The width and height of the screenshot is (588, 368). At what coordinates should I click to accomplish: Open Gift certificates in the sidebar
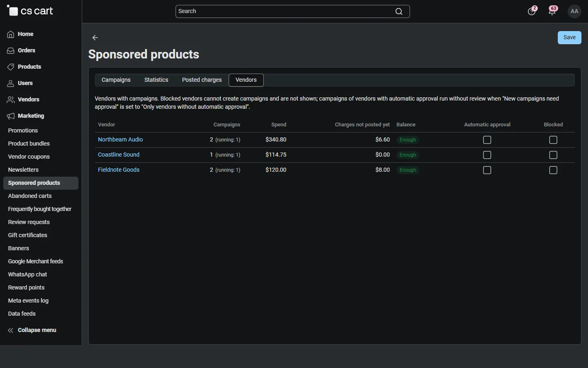pos(28,236)
